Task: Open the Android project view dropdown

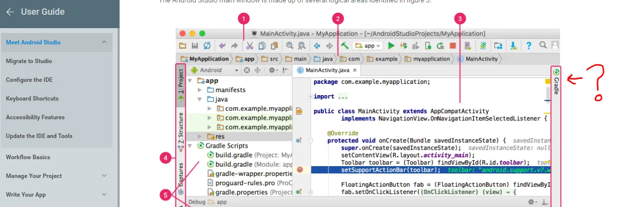Action: pos(215,70)
